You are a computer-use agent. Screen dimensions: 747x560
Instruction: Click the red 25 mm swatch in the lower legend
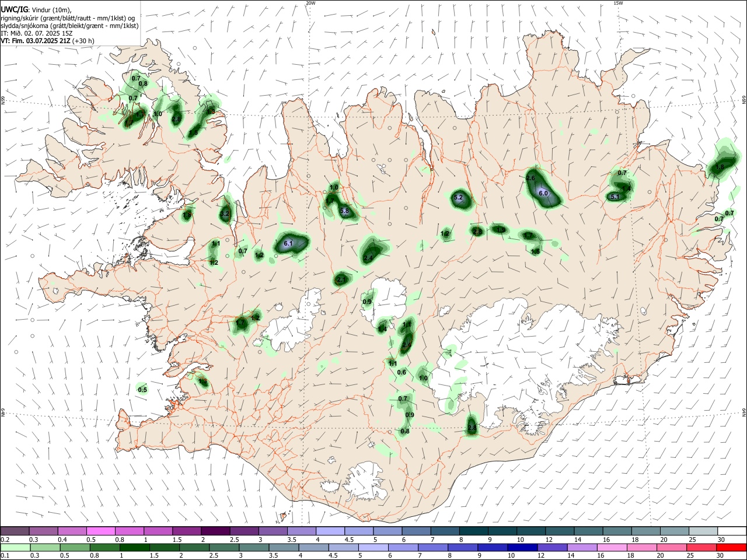click(701, 547)
